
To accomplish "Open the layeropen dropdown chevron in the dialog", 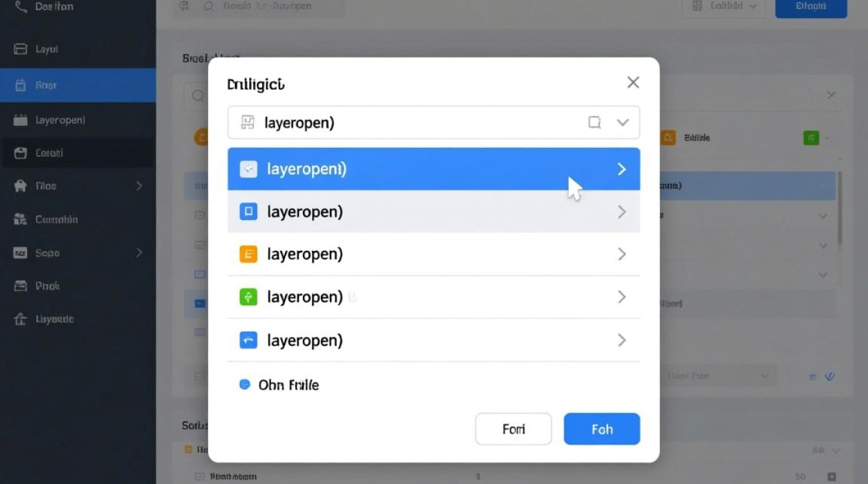I will [x=623, y=123].
